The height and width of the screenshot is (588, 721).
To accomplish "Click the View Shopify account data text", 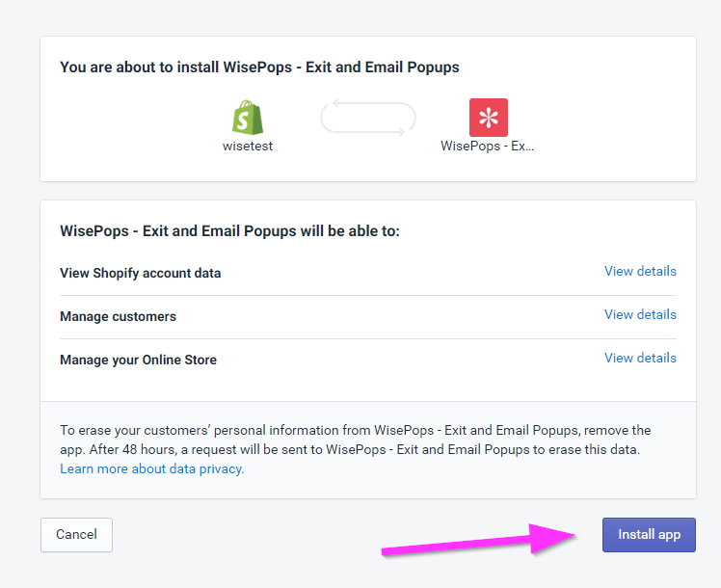I will pos(140,273).
